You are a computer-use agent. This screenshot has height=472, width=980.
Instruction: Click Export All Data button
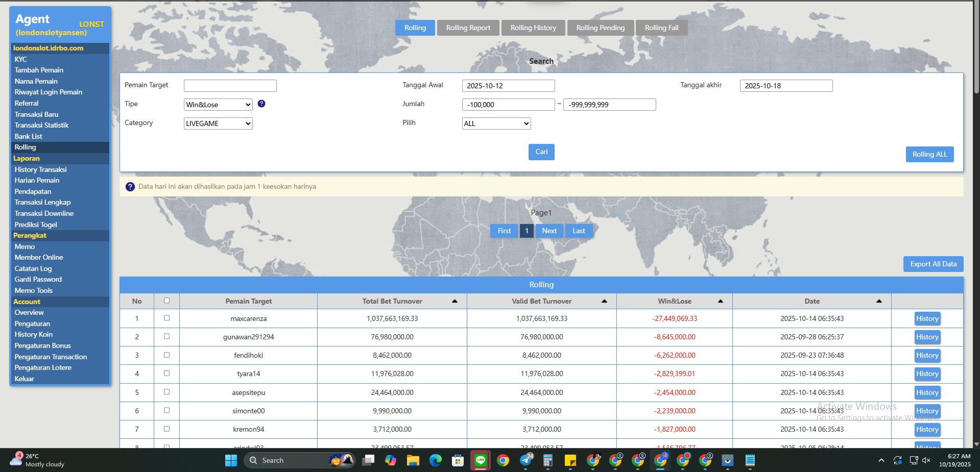pos(933,264)
